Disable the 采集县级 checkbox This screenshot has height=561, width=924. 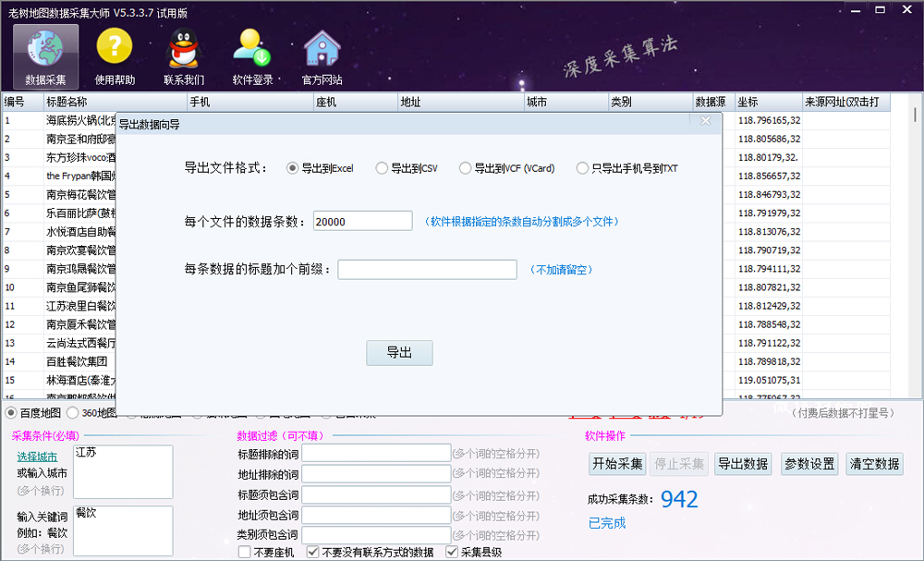click(452, 550)
